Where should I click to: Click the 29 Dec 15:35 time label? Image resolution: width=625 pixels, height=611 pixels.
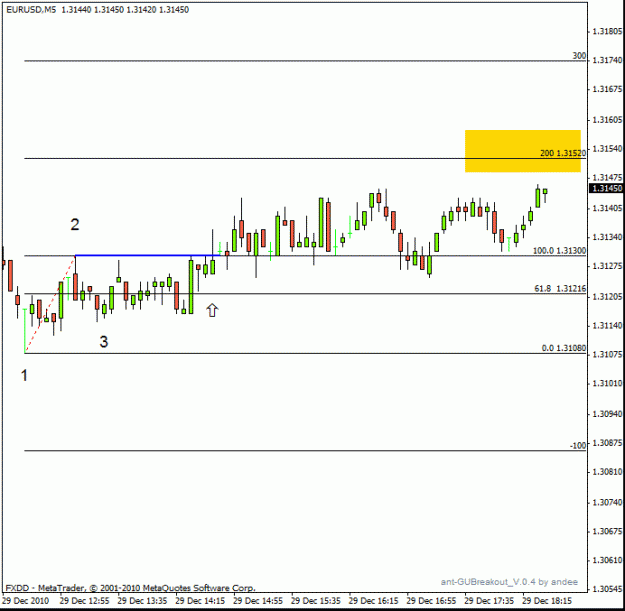pyautogui.click(x=316, y=601)
